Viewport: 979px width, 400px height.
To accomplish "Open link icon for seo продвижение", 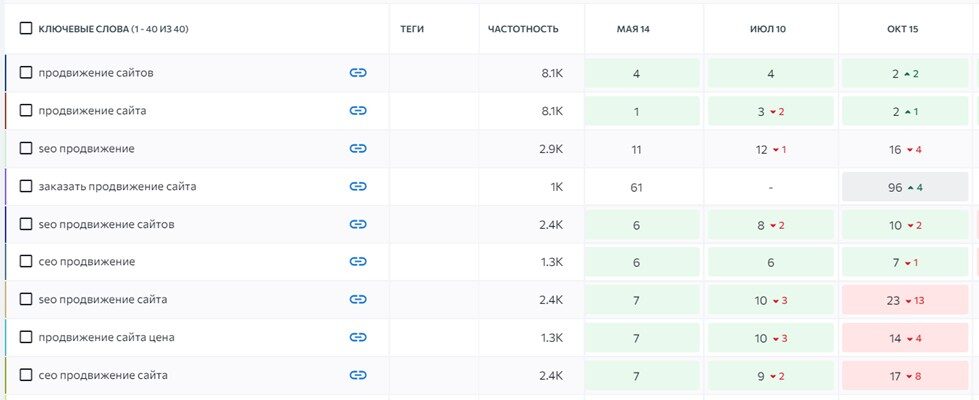I will [x=358, y=149].
